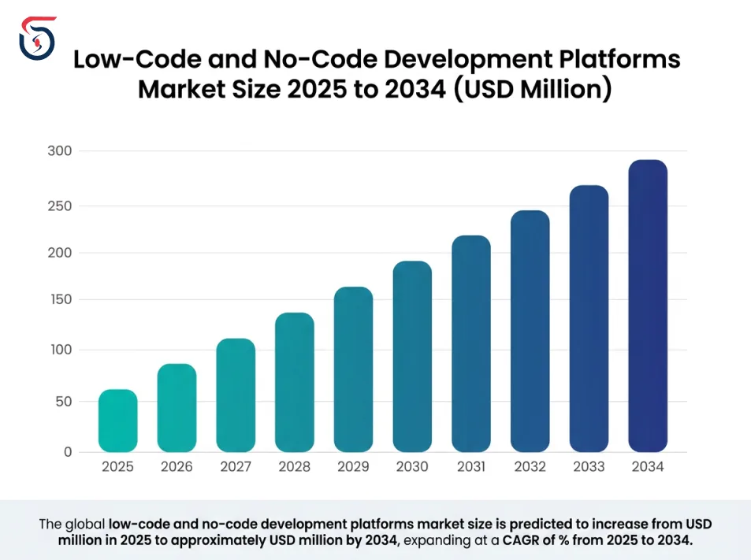Click the 2028 x-axis label
This screenshot has width=751, height=560.
295,466
